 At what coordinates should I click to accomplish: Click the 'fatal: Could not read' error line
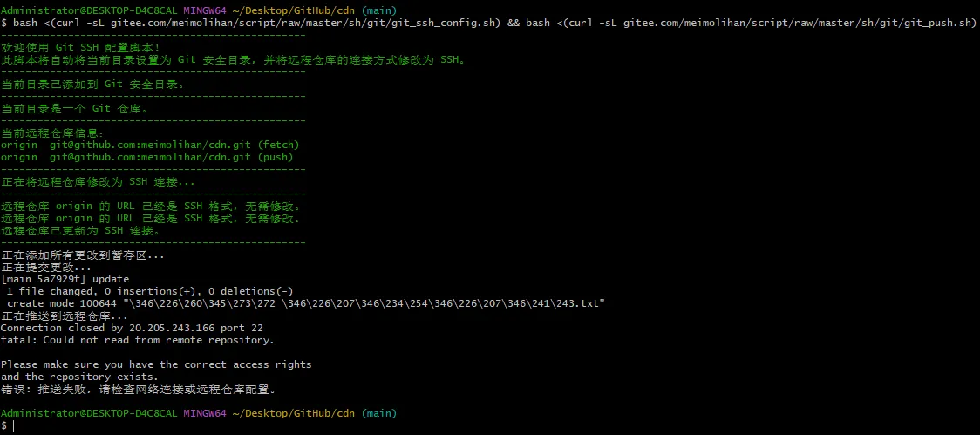click(x=137, y=340)
